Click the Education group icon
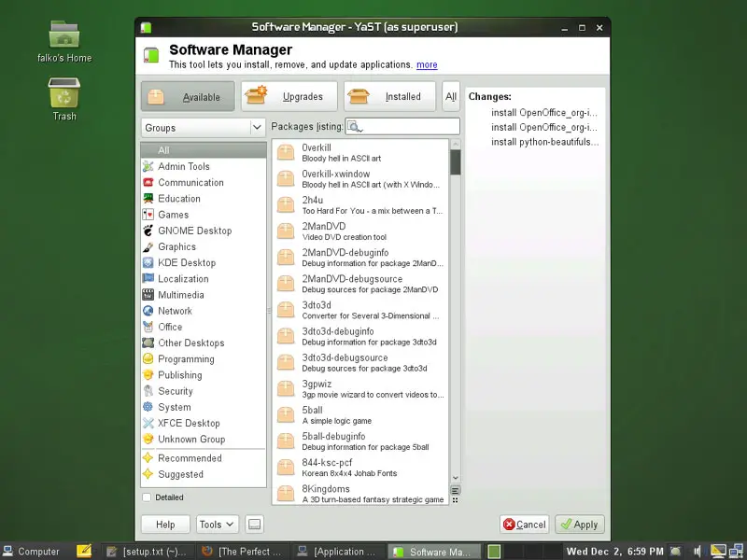This screenshot has width=747, height=560. (148, 199)
